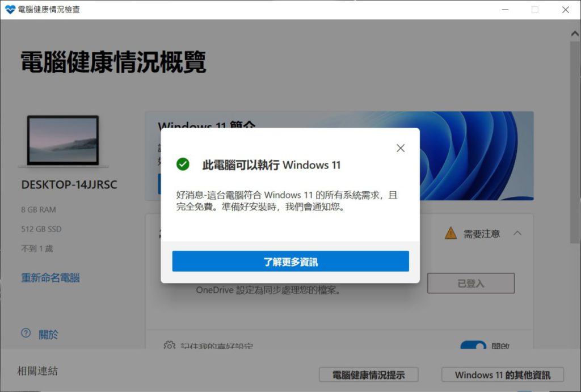This screenshot has height=392, width=581.
Task: Select the 電腦健康情況概覽 page title
Action: click(x=113, y=62)
